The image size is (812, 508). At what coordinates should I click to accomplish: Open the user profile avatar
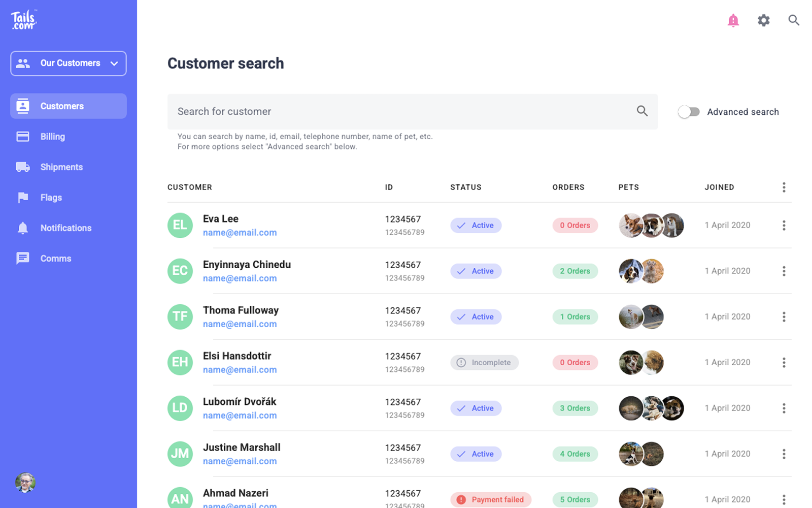(x=25, y=483)
